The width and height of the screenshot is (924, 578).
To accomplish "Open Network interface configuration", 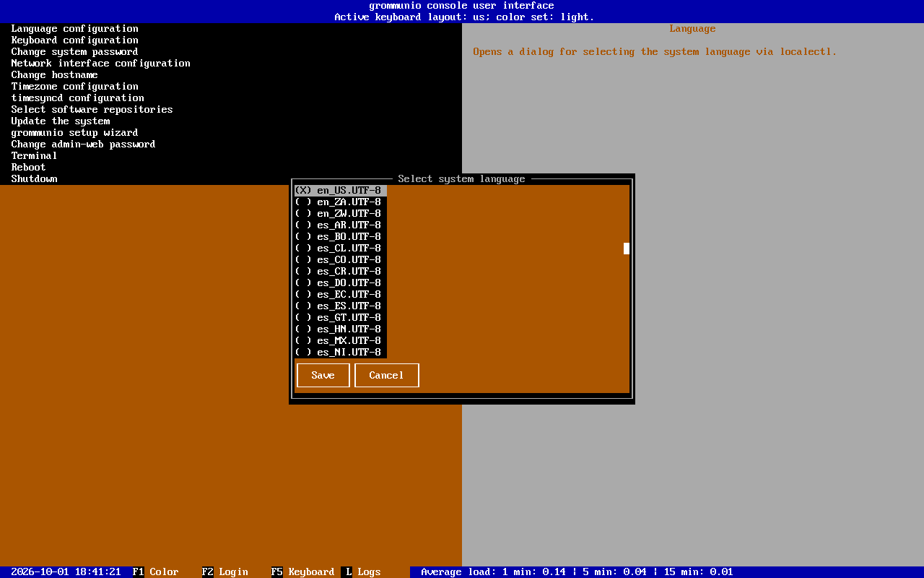I will tap(101, 64).
